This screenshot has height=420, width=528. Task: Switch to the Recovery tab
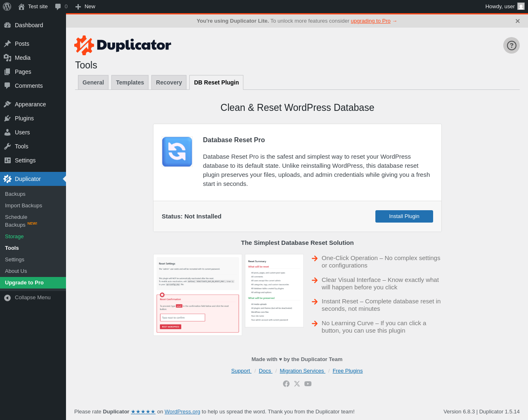(x=169, y=82)
